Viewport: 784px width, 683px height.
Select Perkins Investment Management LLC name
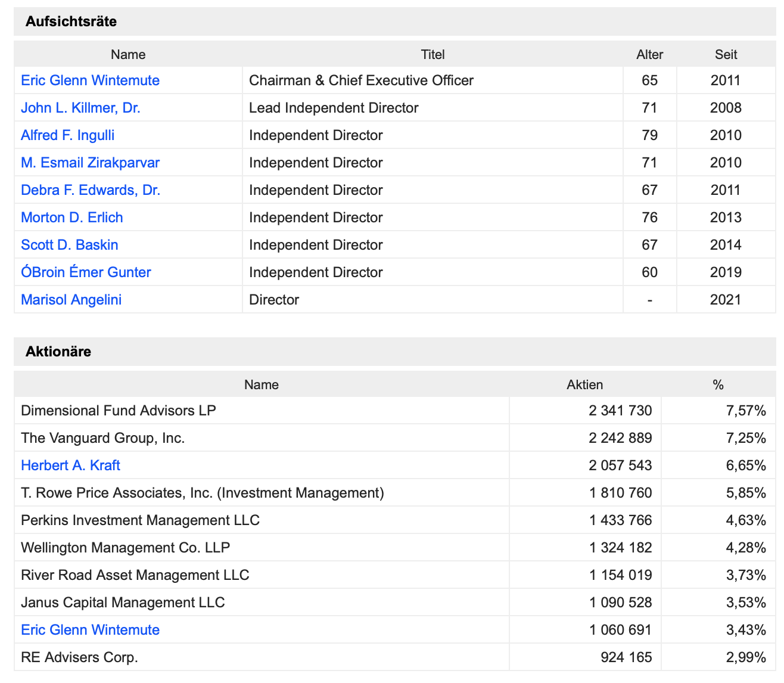[x=140, y=520]
